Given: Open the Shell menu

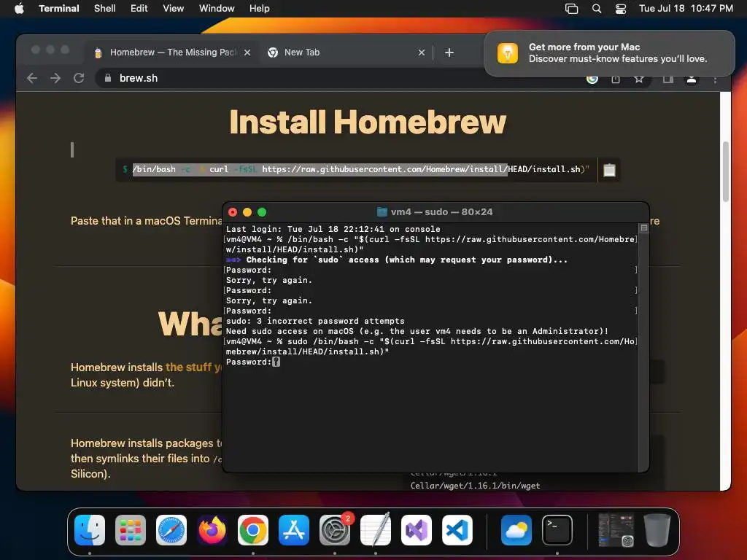Looking at the screenshot, I should (105, 8).
